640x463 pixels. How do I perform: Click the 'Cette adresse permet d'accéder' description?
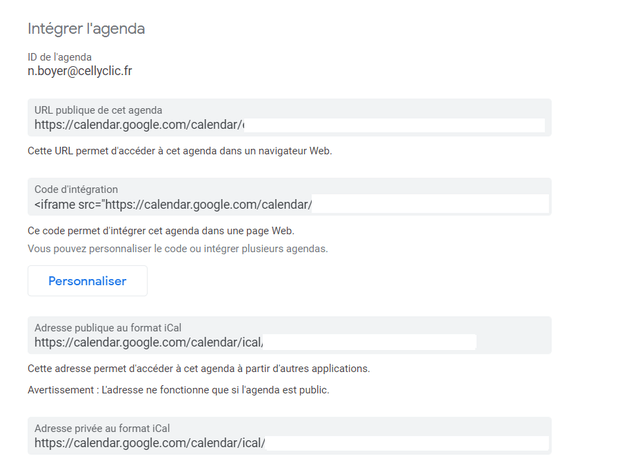pos(198,369)
